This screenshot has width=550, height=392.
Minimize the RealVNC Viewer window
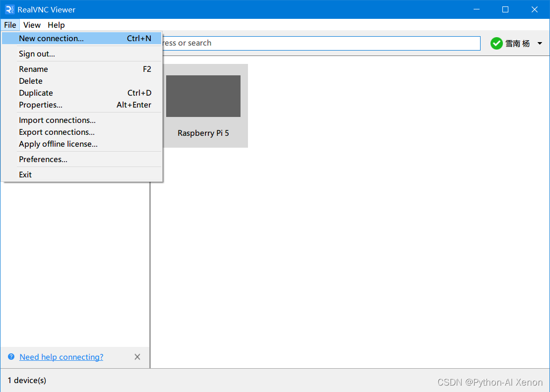point(476,9)
